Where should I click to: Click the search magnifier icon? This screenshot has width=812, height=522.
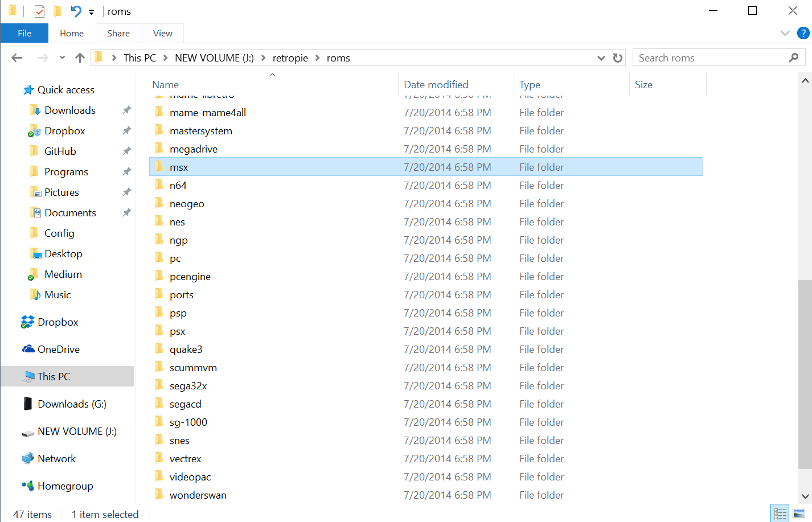click(x=794, y=57)
